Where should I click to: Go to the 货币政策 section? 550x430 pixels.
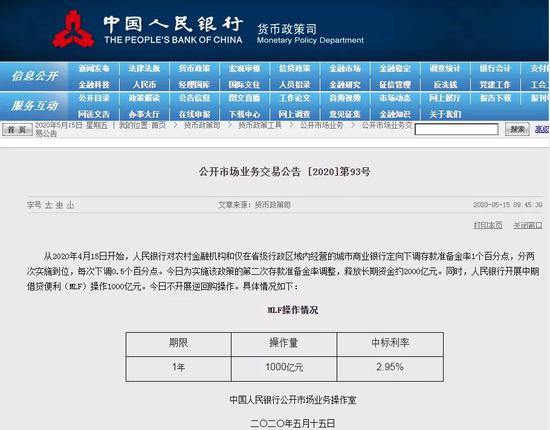point(194,68)
